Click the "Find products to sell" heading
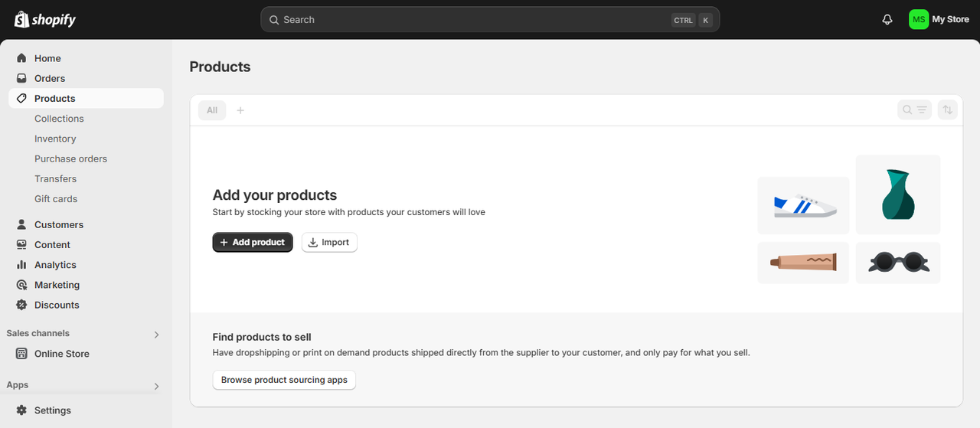 point(262,337)
